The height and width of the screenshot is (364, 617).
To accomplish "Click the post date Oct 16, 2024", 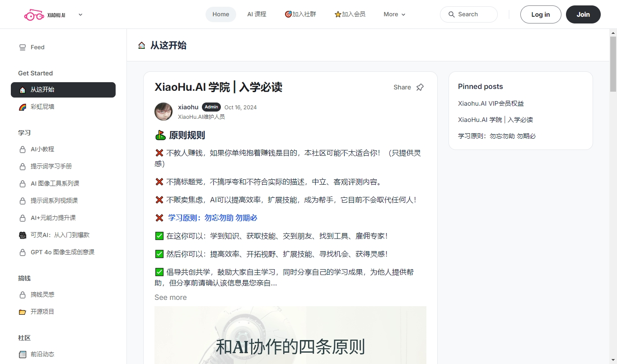I will pyautogui.click(x=240, y=107).
